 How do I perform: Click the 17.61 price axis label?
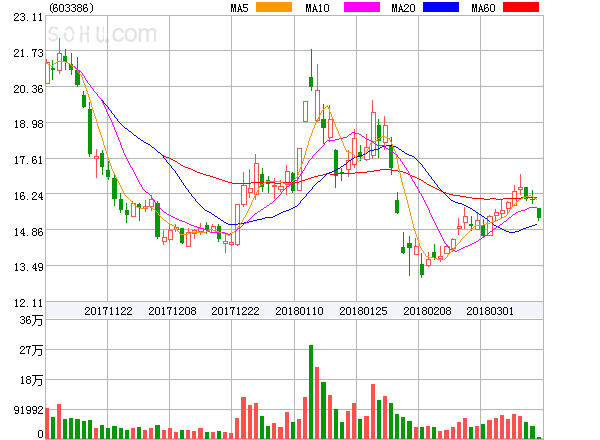coord(28,160)
